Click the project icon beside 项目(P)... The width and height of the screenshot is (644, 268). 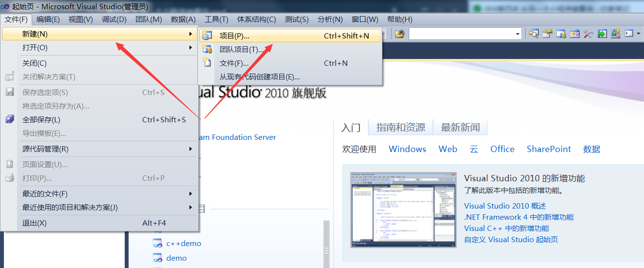(208, 36)
